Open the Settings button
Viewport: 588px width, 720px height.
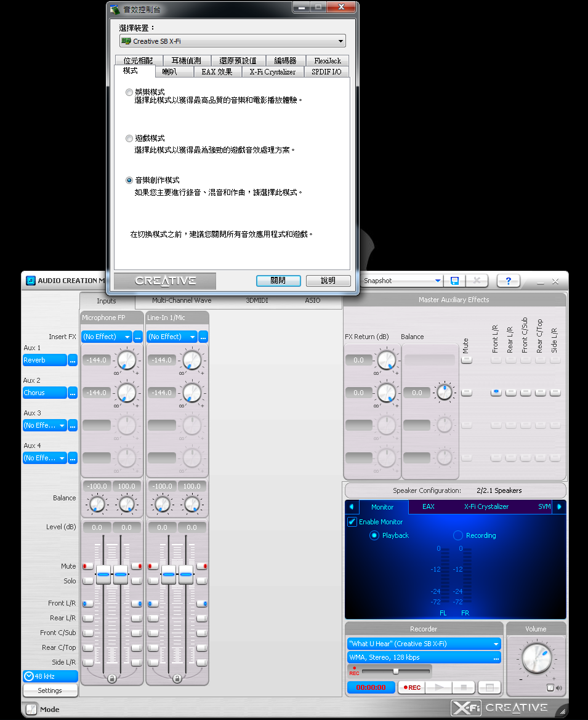50,690
